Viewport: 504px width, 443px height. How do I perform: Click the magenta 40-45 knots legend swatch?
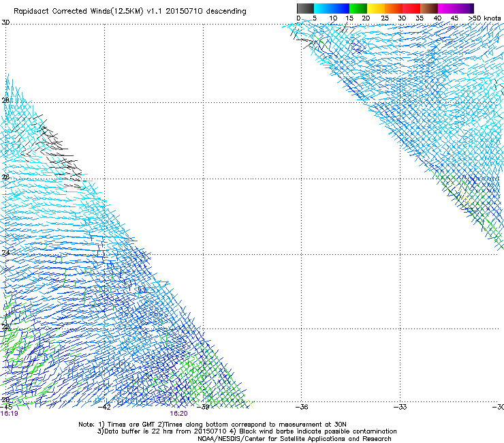pyautogui.click(x=448, y=8)
